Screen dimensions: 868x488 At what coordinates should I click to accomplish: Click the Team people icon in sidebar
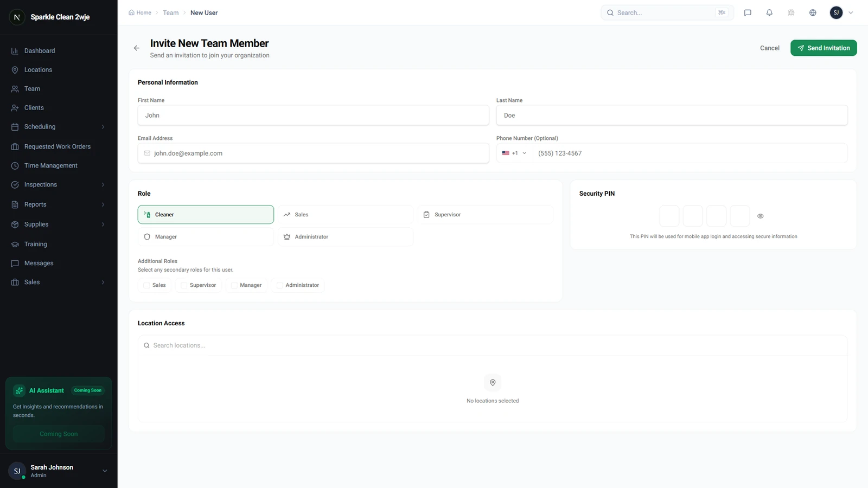pos(15,89)
